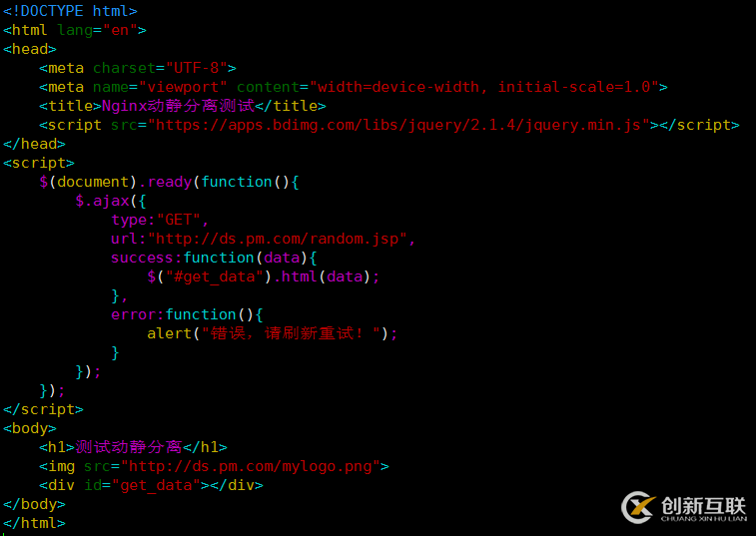Click the alert error message string
Screen dimensions: 756x536
click(x=291, y=333)
